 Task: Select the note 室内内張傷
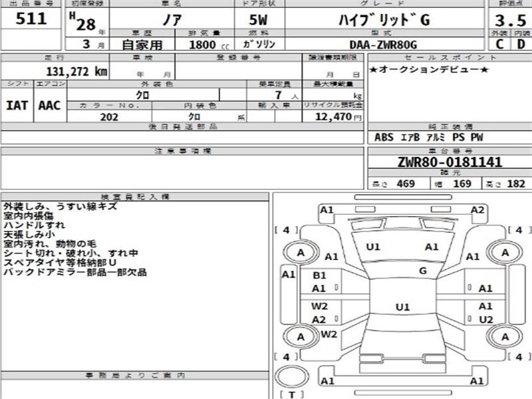(x=28, y=215)
